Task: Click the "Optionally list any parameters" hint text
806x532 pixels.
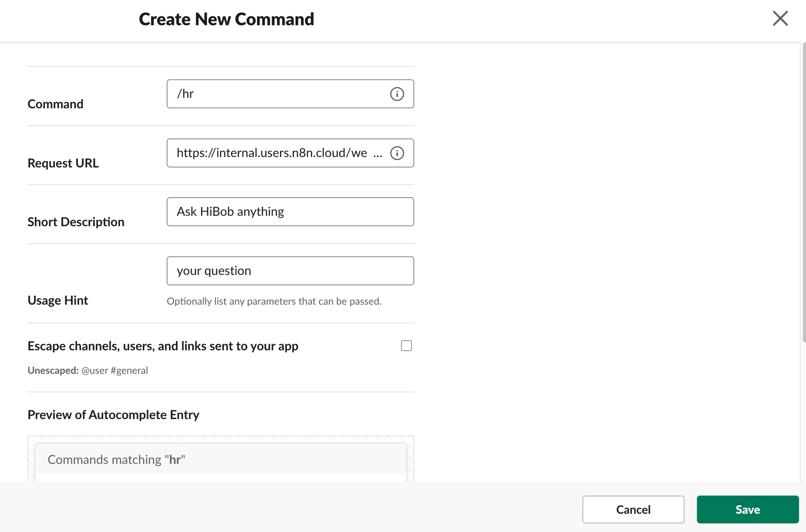Action: pos(274,301)
